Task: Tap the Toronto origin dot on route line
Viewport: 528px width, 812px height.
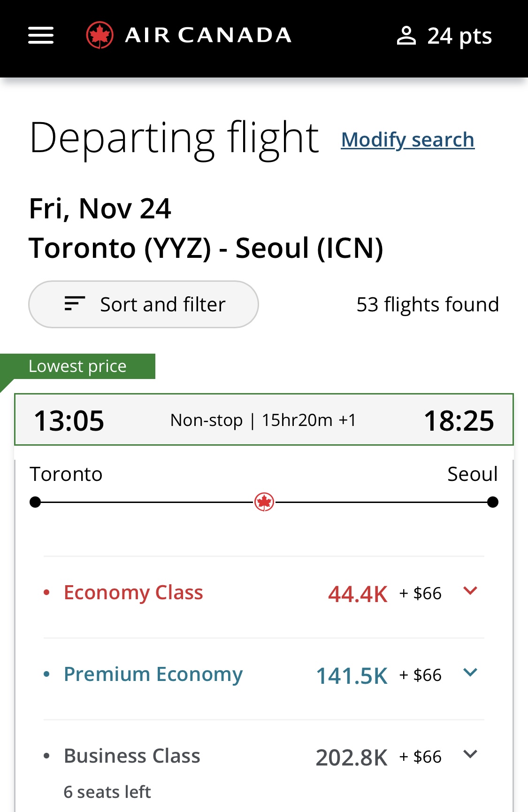Action: (x=35, y=502)
